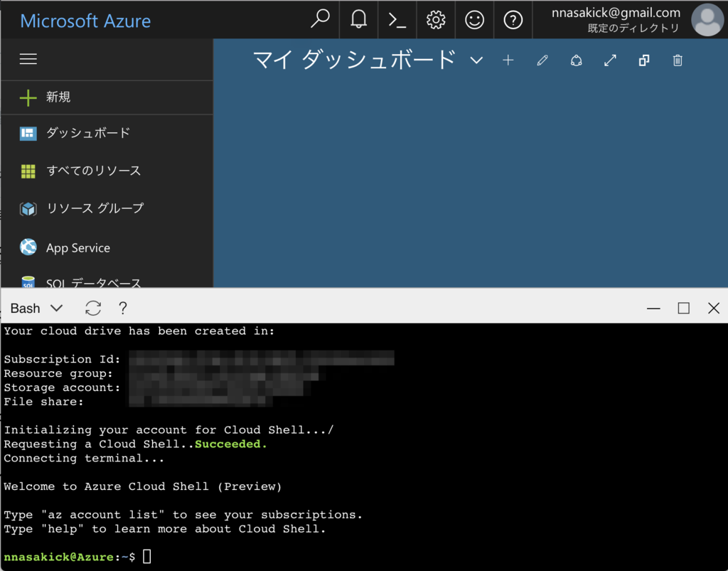
Task: Click the マイ ダッシュボード title
Action: click(x=354, y=60)
